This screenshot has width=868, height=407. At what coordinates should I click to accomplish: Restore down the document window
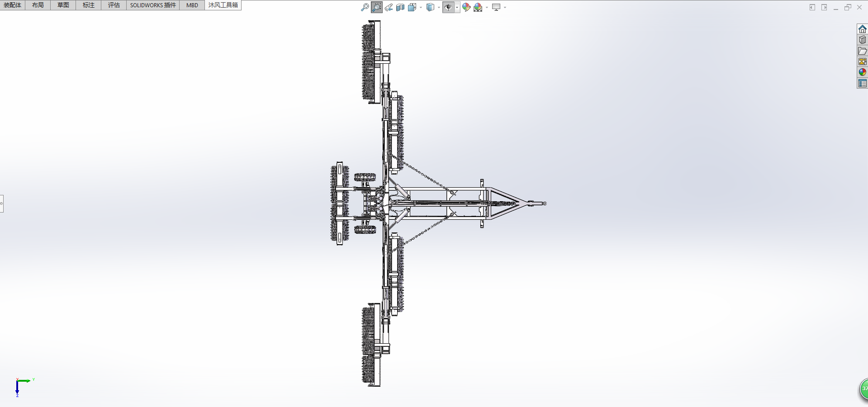point(848,7)
